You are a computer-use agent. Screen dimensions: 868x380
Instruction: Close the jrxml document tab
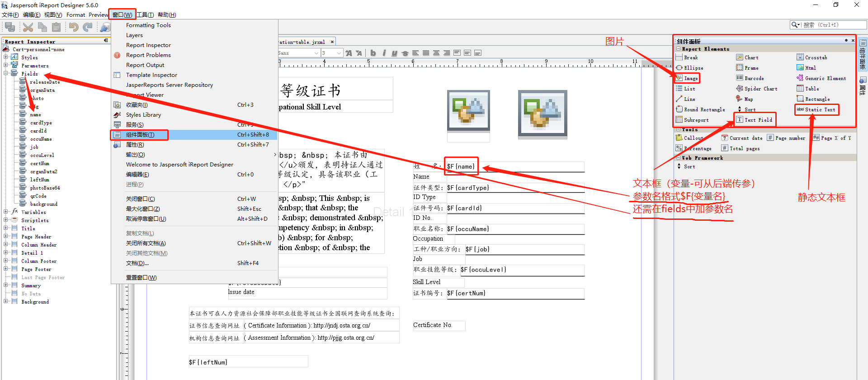332,42
